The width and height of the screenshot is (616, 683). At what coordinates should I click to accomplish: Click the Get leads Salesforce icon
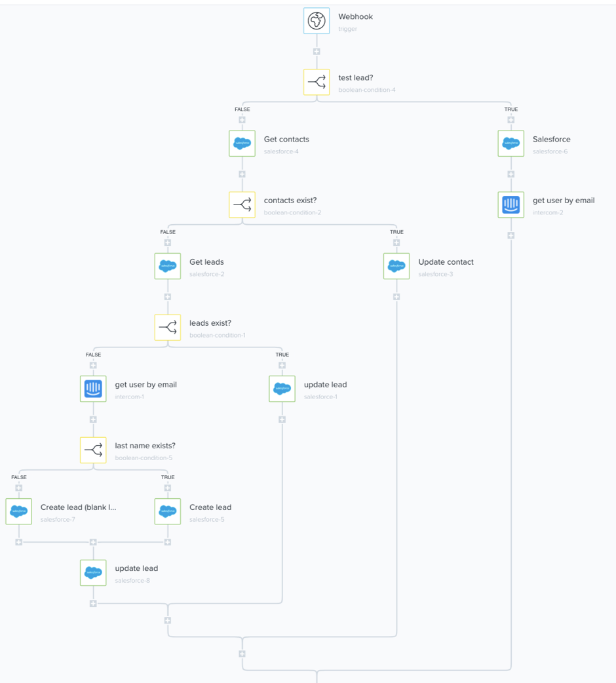click(168, 266)
